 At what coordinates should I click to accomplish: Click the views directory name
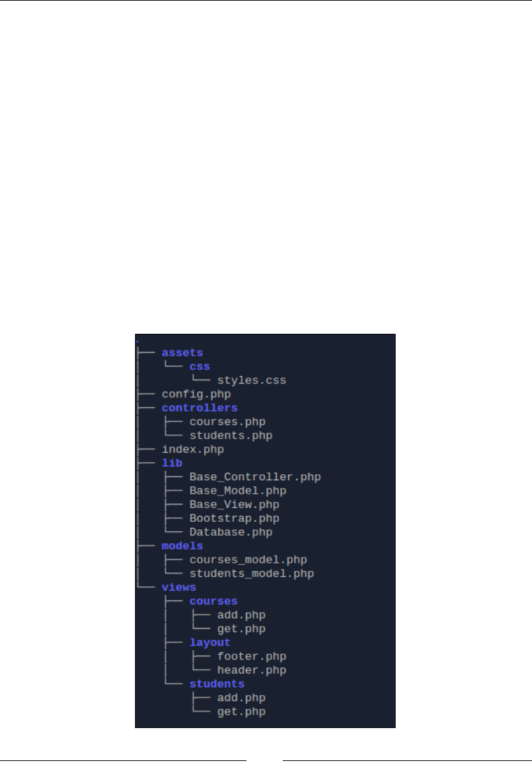coord(179,588)
